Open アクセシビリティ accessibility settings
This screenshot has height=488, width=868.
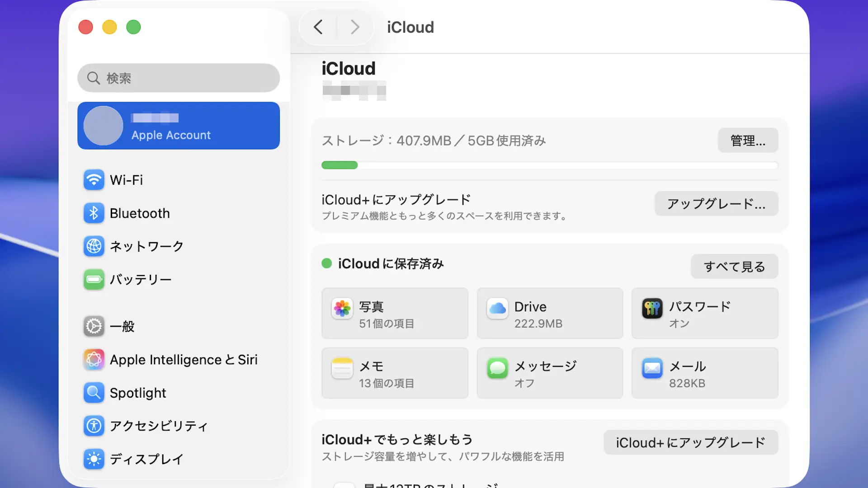(158, 426)
